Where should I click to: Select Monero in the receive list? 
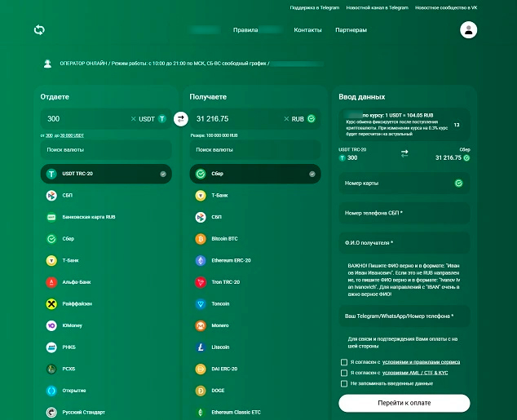coord(255,325)
